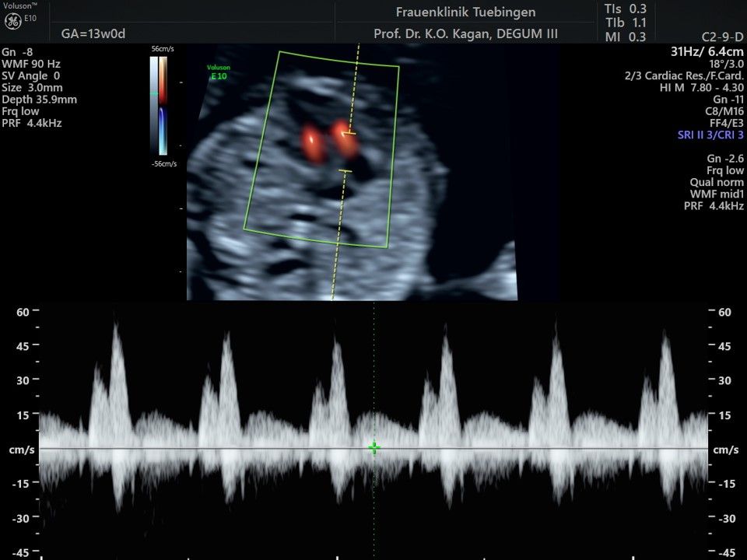This screenshot has height=560, width=747.
Task: Click the Frauenklinik Tuebingen header text
Action: click(x=465, y=12)
